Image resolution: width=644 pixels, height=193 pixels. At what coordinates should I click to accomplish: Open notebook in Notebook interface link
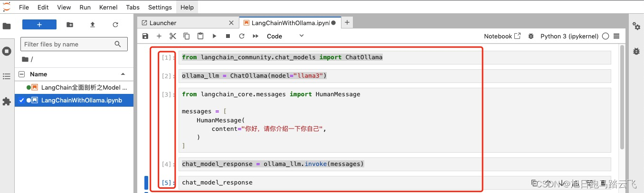coord(502,36)
